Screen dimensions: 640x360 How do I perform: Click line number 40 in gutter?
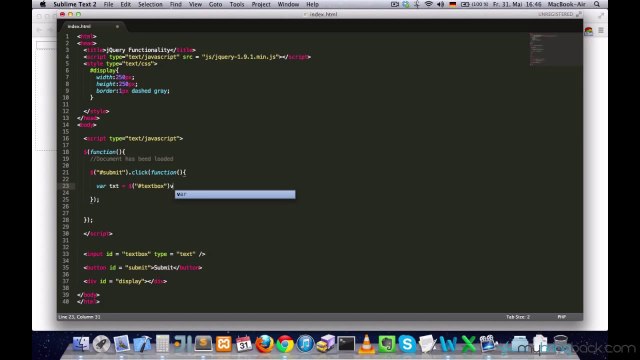pos(66,302)
